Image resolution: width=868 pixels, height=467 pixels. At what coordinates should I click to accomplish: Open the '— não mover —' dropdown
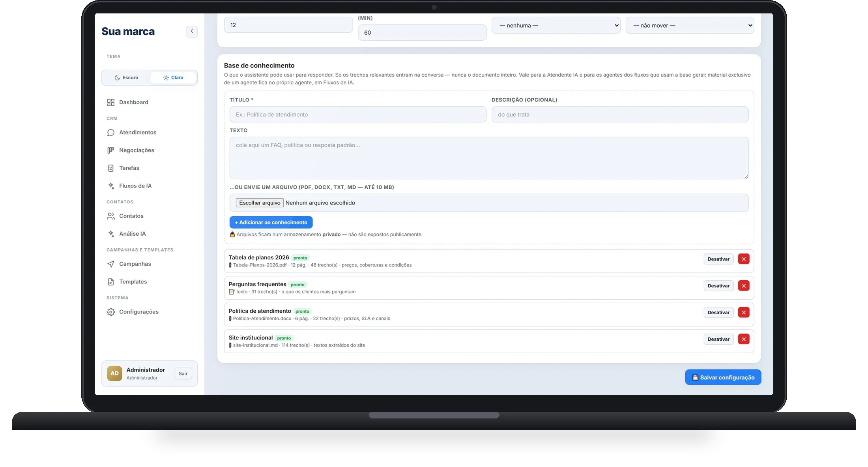[690, 25]
